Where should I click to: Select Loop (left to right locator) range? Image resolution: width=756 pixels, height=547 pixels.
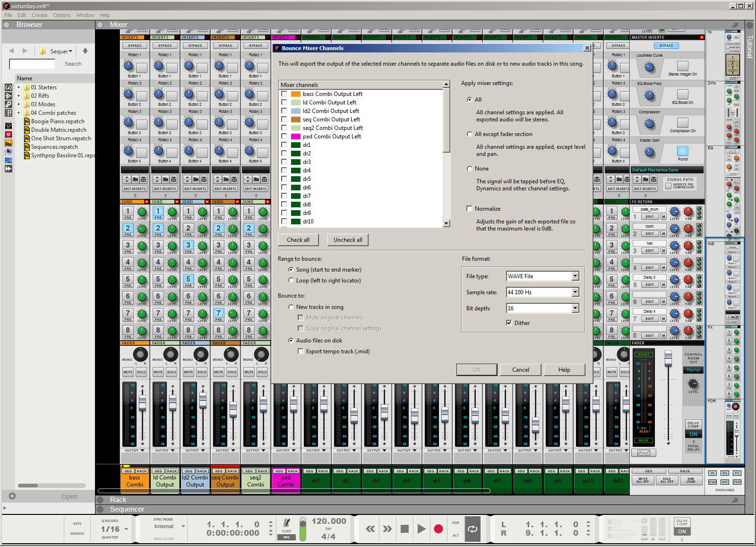coord(291,281)
